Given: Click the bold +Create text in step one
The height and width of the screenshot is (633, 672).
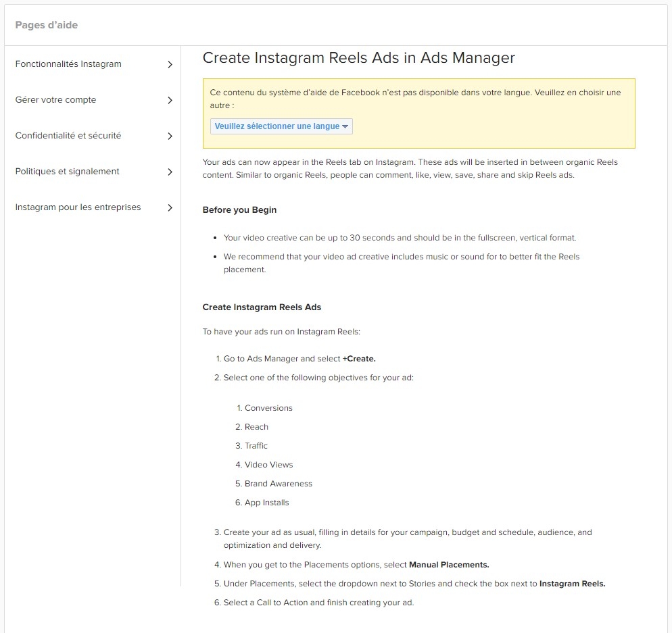Looking at the screenshot, I should coord(359,359).
